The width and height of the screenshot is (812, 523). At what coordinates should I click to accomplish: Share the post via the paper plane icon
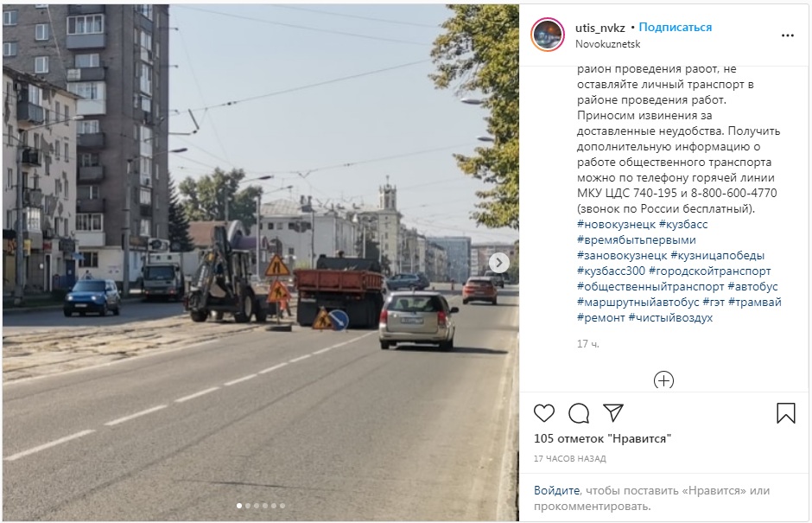[613, 412]
